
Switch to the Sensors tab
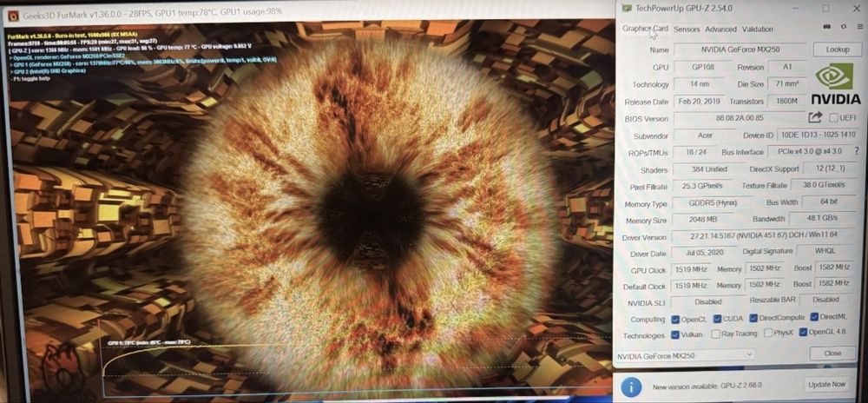pyautogui.click(x=687, y=30)
